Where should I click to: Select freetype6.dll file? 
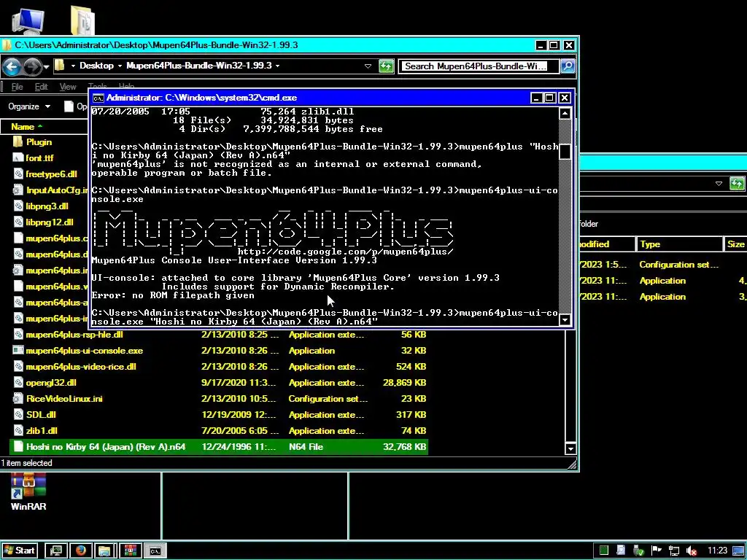45,174
